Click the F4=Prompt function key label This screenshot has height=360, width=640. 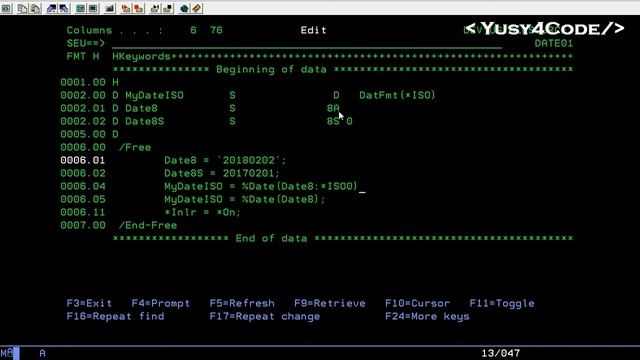tap(161, 303)
